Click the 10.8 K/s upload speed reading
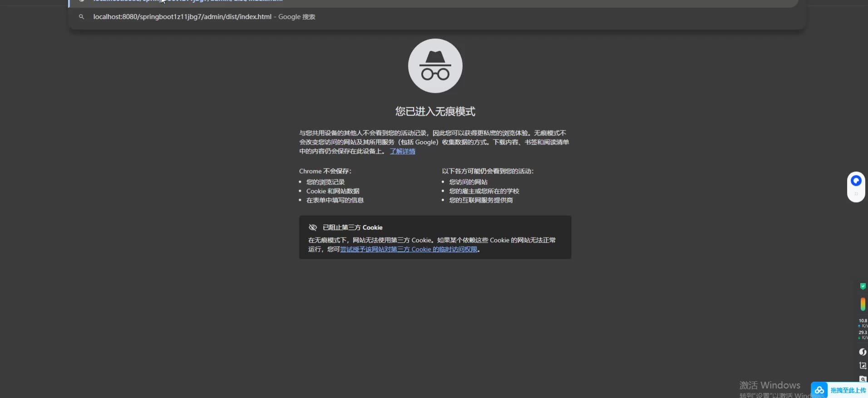The height and width of the screenshot is (398, 868). pyautogui.click(x=863, y=323)
